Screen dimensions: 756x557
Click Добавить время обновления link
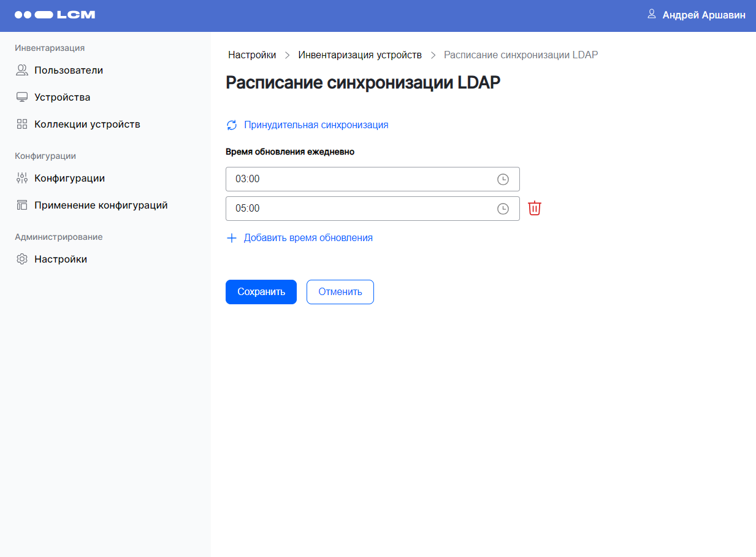point(308,237)
